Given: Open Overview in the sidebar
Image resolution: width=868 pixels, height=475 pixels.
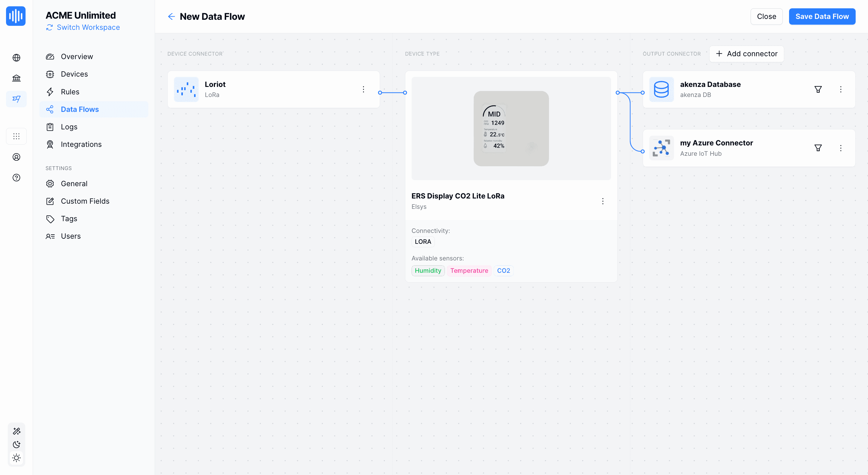Looking at the screenshot, I should coord(94,57).
